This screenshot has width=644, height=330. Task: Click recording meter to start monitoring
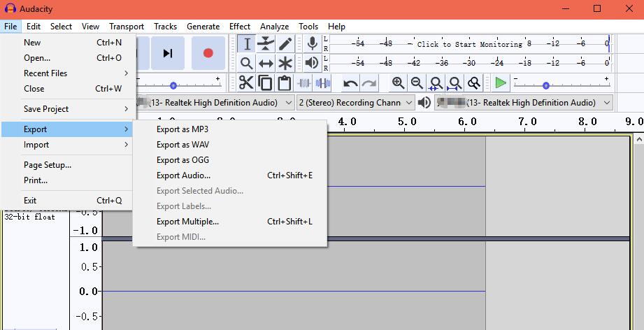coord(469,43)
